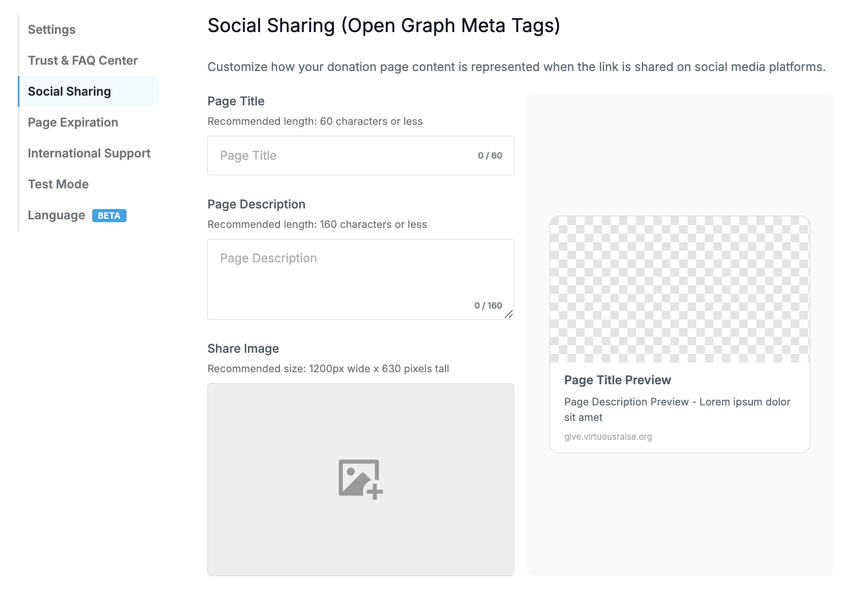
Task: Open Trust & FAQ Center section
Action: [83, 61]
